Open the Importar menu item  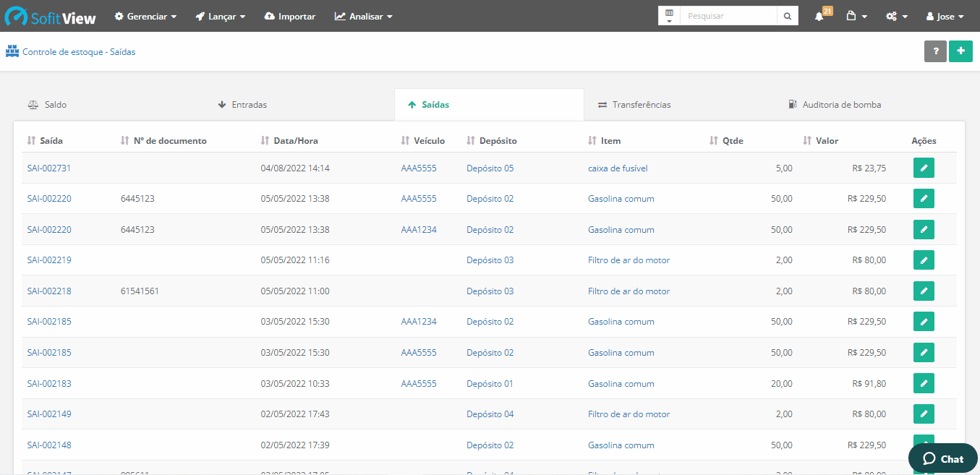(x=290, y=16)
